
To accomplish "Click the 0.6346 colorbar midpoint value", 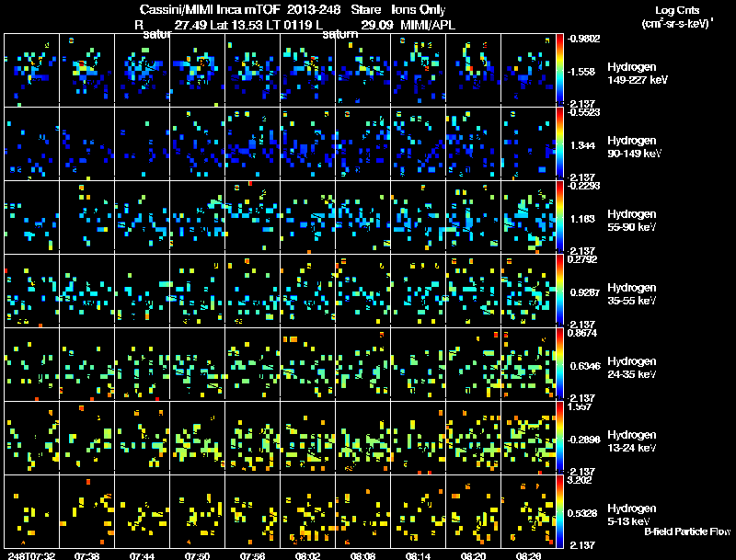I will pyautogui.click(x=585, y=366).
